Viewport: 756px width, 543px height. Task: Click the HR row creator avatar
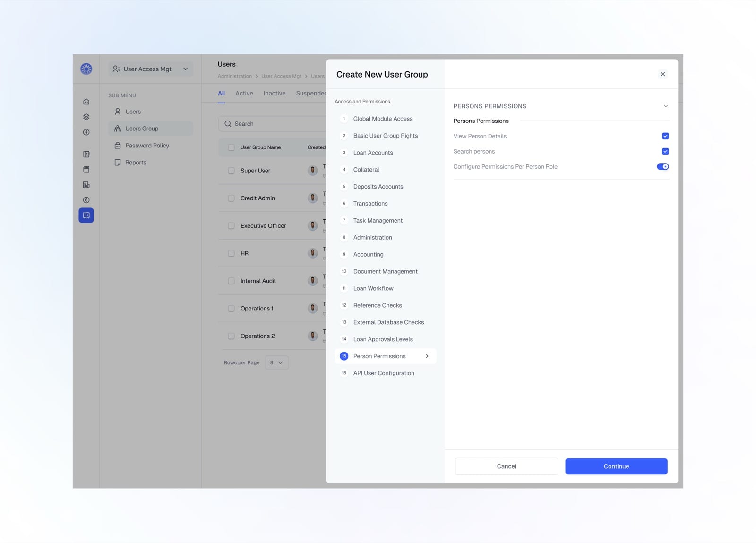pos(312,253)
